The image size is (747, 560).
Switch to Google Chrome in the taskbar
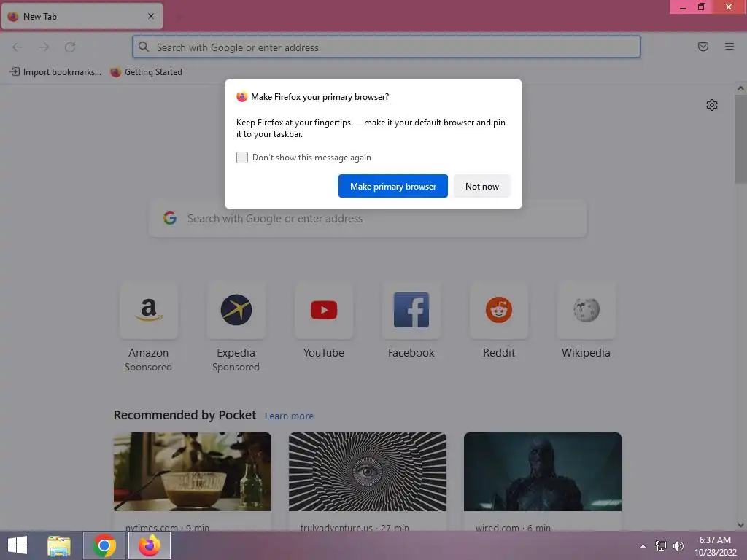coord(104,545)
